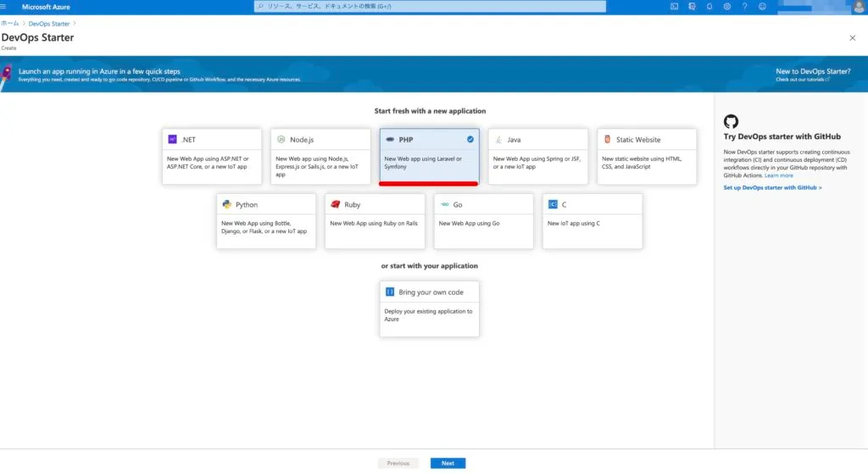
Task: Go to Home breadcrumb link
Action: tap(9, 23)
